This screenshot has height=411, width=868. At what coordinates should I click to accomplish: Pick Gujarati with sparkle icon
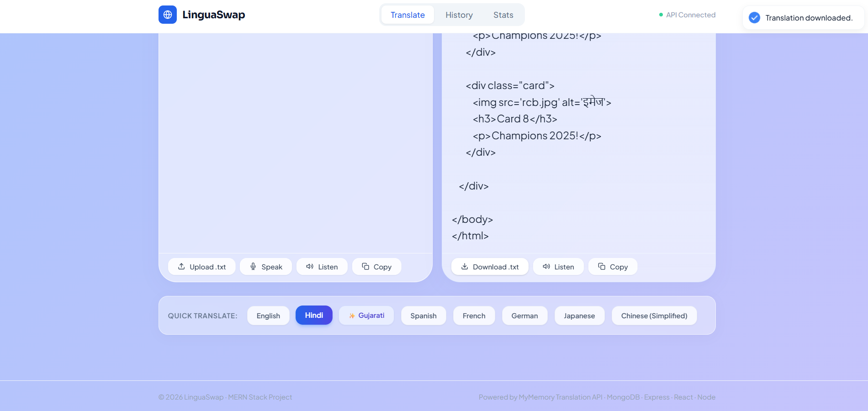click(x=366, y=316)
